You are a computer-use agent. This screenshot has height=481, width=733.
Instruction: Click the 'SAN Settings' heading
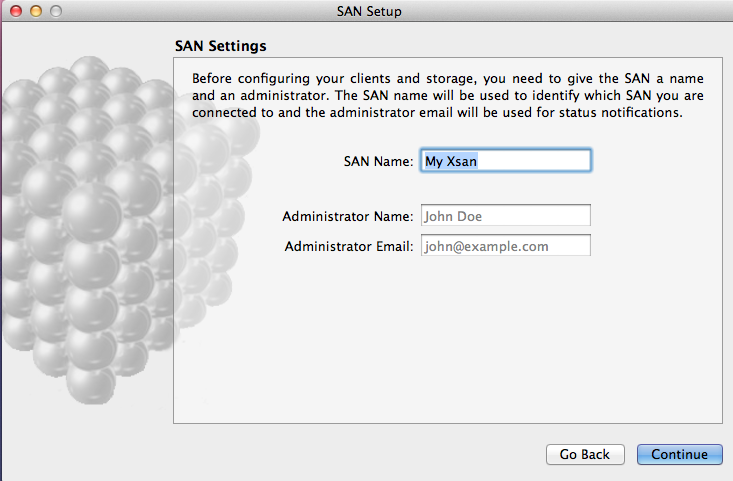tap(221, 46)
